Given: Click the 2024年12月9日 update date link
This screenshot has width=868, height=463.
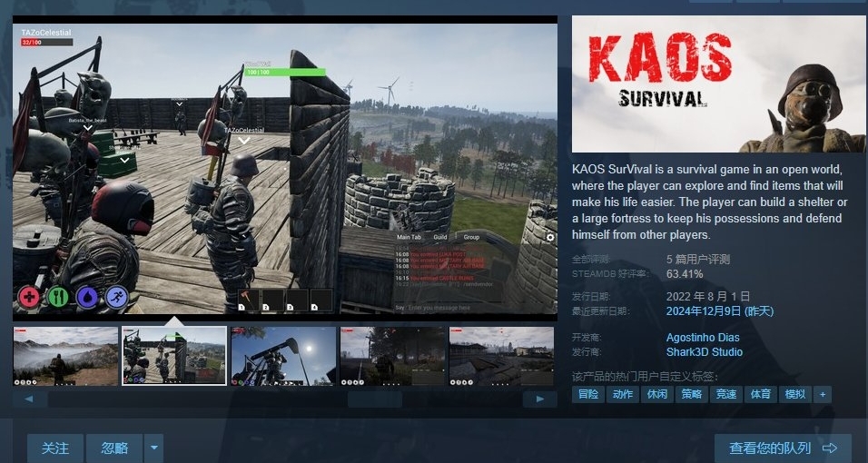Looking at the screenshot, I should click(x=720, y=311).
